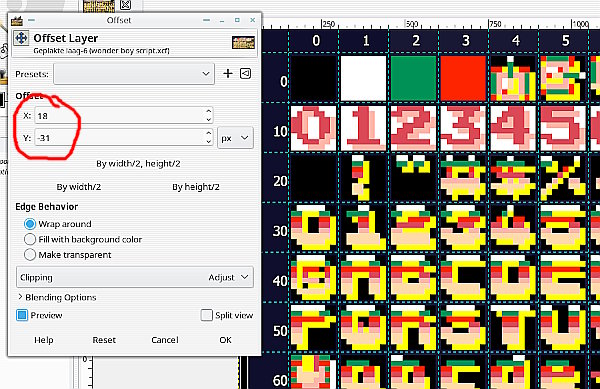This screenshot has height=389, width=600.
Task: Decrease the Y offset with the down arrow
Action: (x=209, y=142)
